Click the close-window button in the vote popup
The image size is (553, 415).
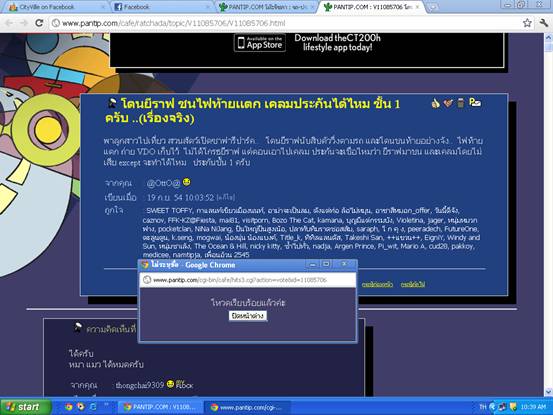[248, 316]
